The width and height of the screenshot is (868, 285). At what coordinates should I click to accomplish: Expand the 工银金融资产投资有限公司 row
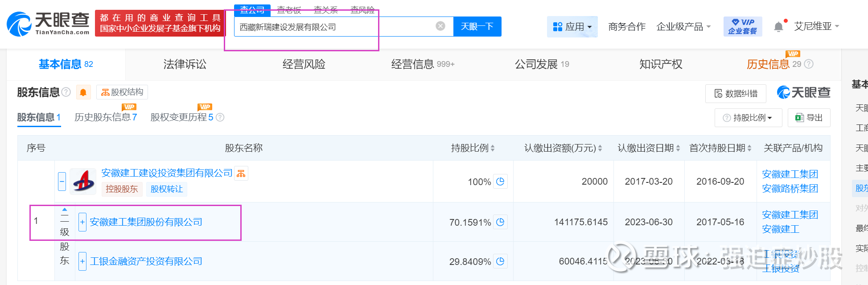(x=82, y=261)
